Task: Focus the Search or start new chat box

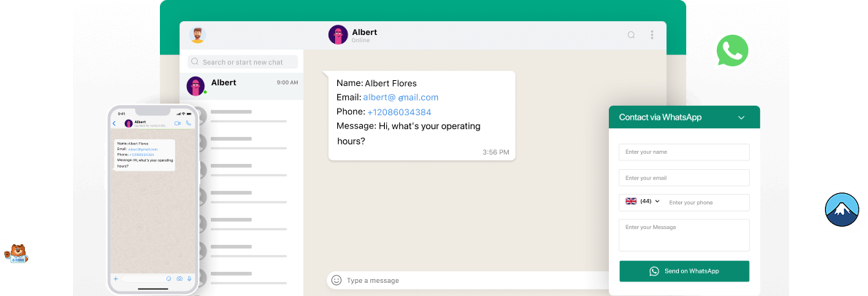Action: click(x=242, y=62)
